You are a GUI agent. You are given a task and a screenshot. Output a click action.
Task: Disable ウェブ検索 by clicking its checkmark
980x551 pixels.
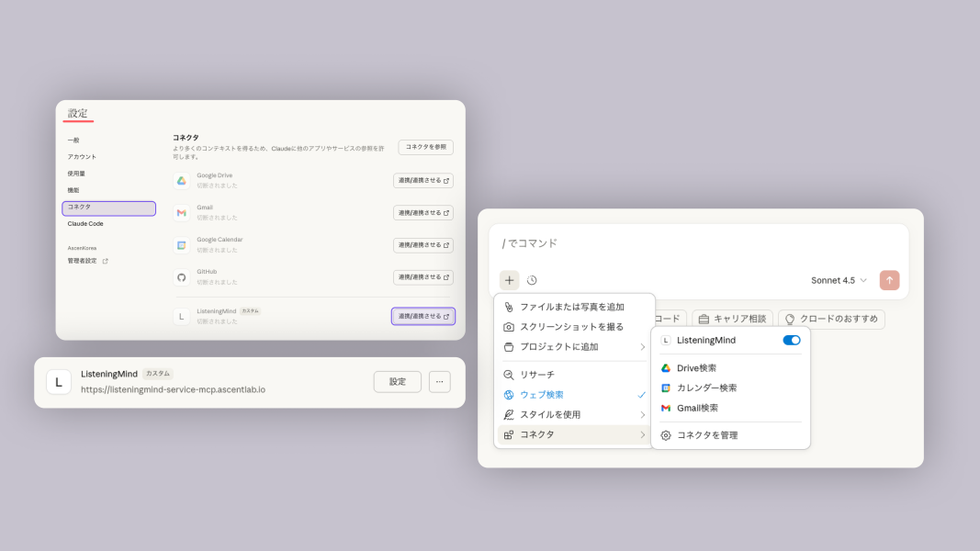643,395
